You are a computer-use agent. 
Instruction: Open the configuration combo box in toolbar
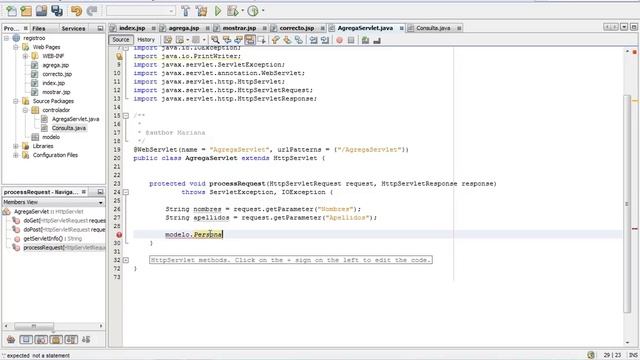point(141,11)
